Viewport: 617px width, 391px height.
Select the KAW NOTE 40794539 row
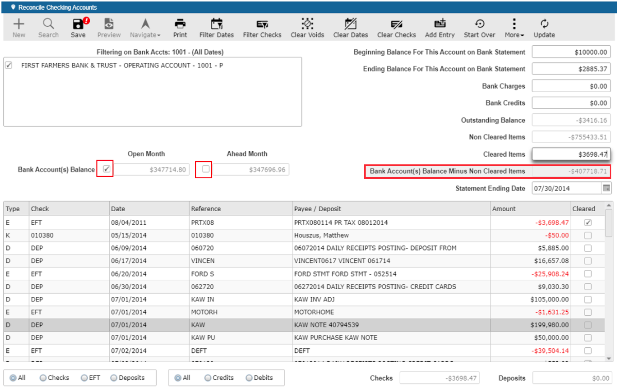pos(304,325)
